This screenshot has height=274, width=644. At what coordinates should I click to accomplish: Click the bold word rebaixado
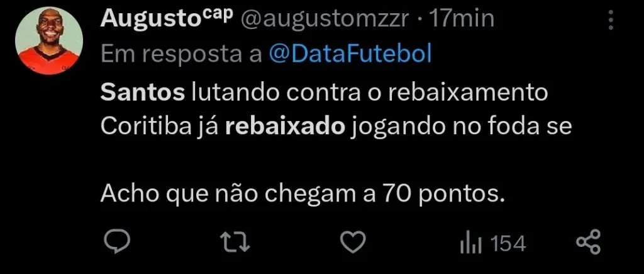click(285, 127)
